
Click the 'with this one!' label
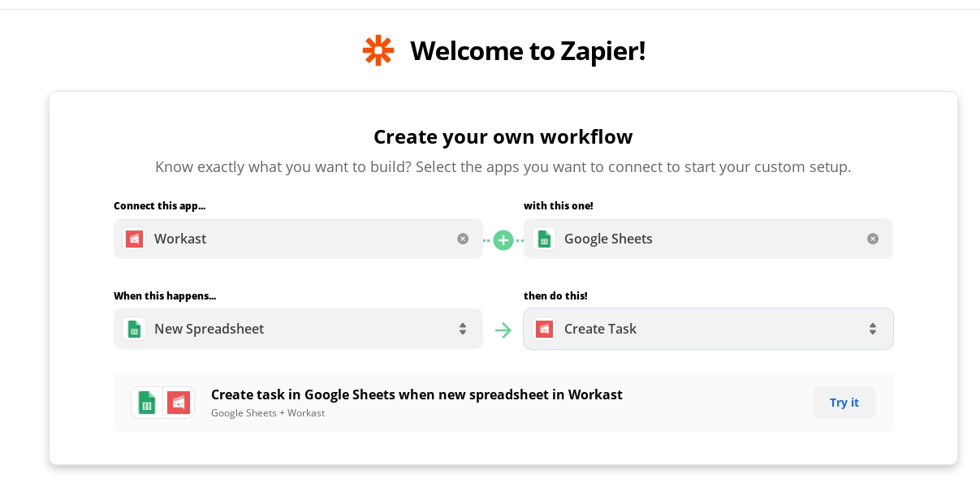(x=559, y=205)
